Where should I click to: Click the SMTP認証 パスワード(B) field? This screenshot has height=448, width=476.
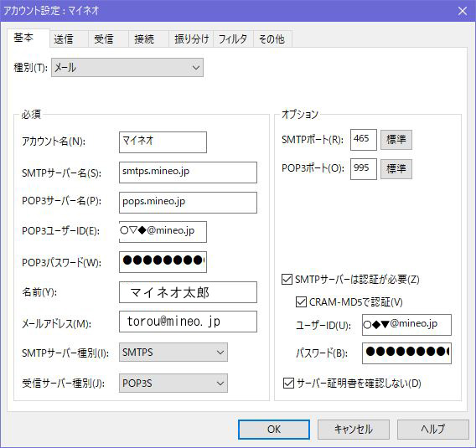click(x=406, y=353)
